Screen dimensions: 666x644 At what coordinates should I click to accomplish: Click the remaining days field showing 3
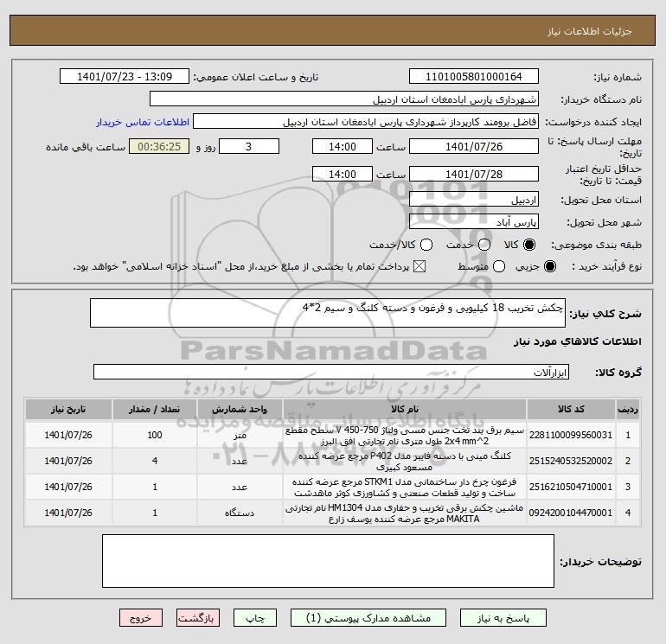[x=249, y=147]
